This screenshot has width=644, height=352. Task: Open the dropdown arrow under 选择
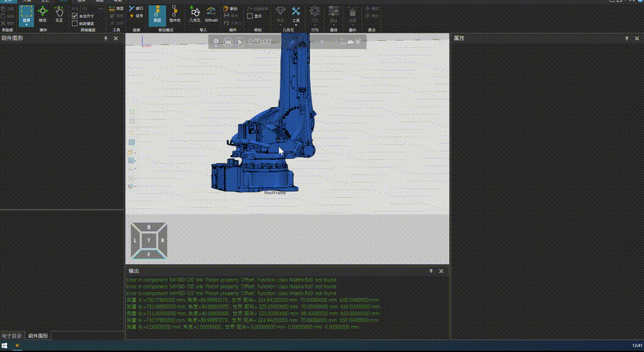click(26, 25)
